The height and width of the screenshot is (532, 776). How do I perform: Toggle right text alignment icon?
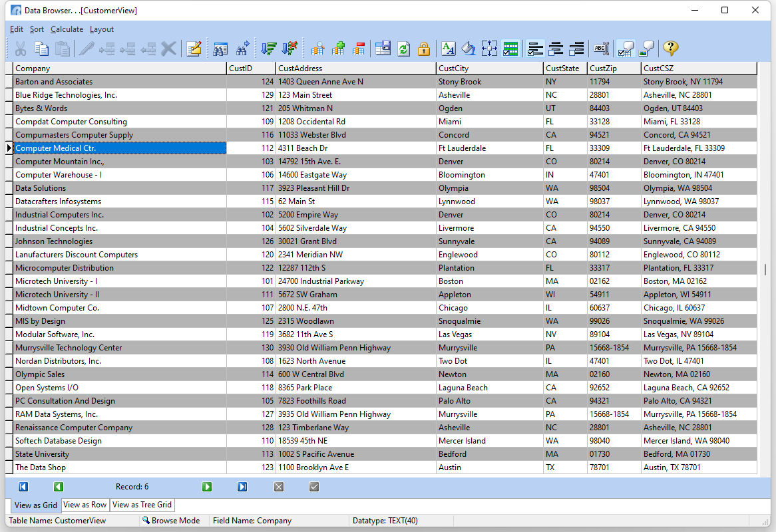coord(576,49)
